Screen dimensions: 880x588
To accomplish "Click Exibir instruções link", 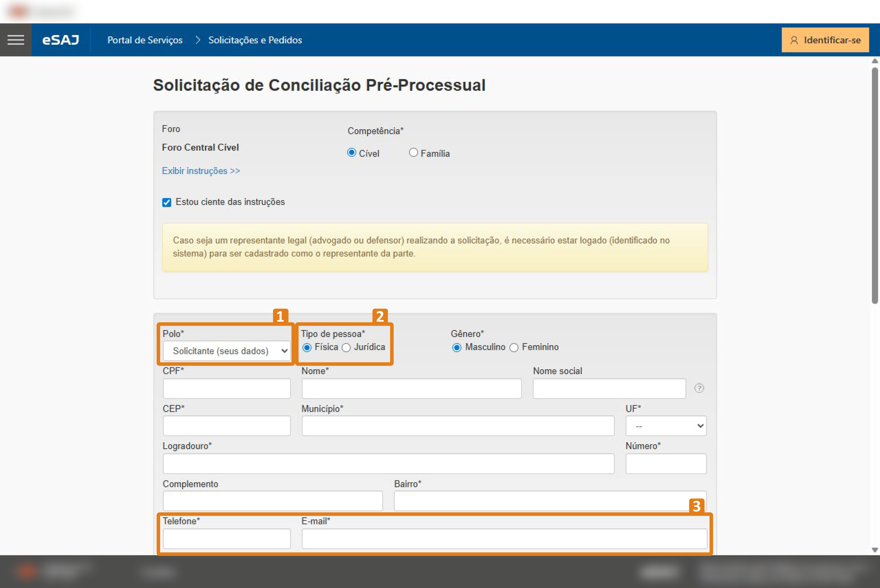I will pos(200,171).
